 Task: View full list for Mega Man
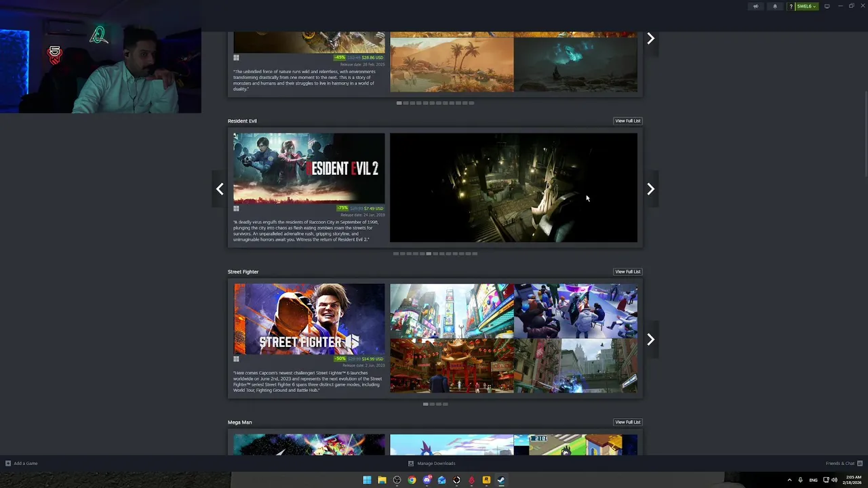click(627, 422)
